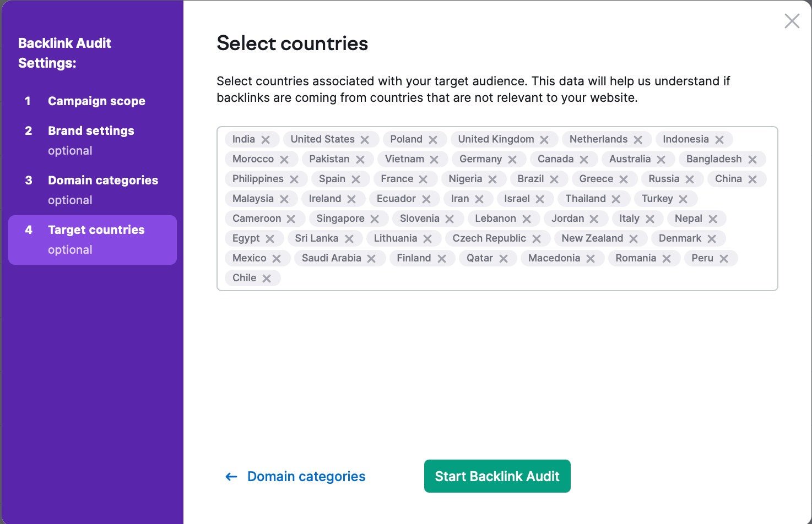Switch to Domain categories step in sidebar
The width and height of the screenshot is (812, 524).
click(102, 181)
